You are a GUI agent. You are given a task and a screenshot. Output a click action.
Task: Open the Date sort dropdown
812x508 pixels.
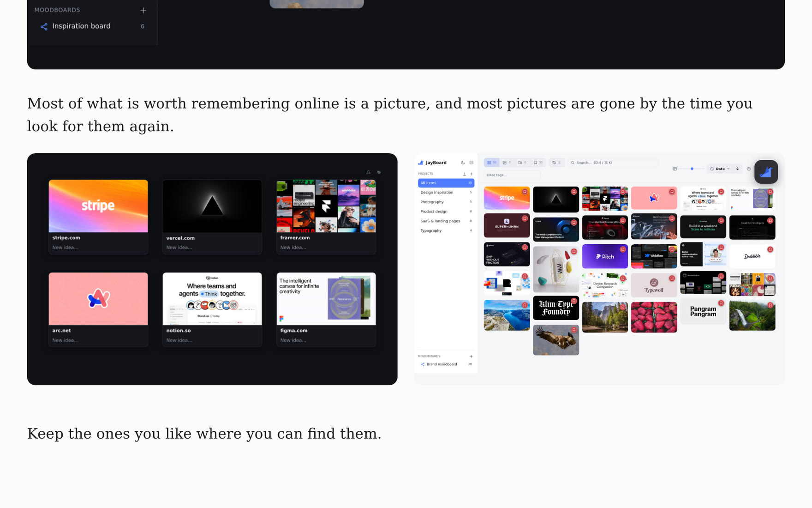pos(720,169)
